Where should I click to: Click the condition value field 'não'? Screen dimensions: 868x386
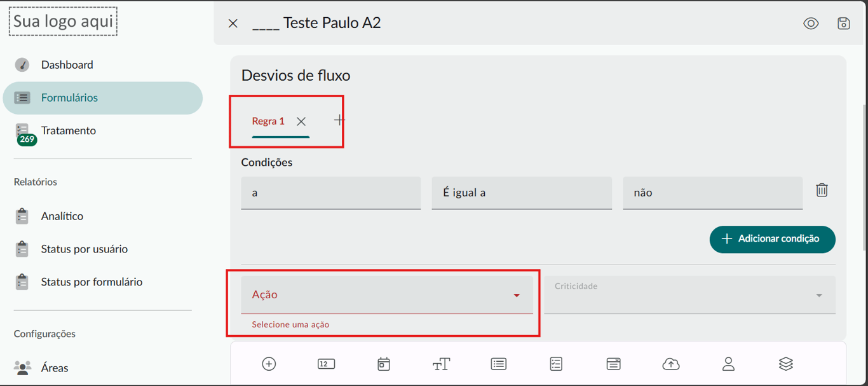tap(712, 193)
